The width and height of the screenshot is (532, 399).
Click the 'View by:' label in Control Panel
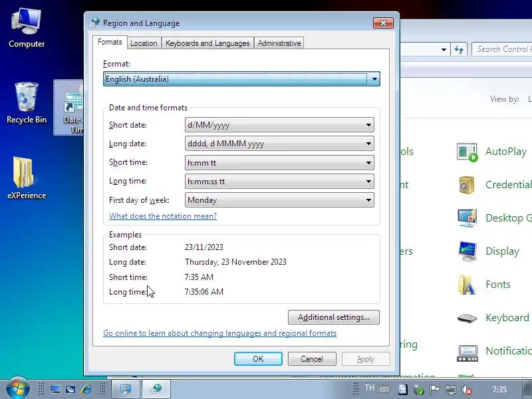pos(505,99)
